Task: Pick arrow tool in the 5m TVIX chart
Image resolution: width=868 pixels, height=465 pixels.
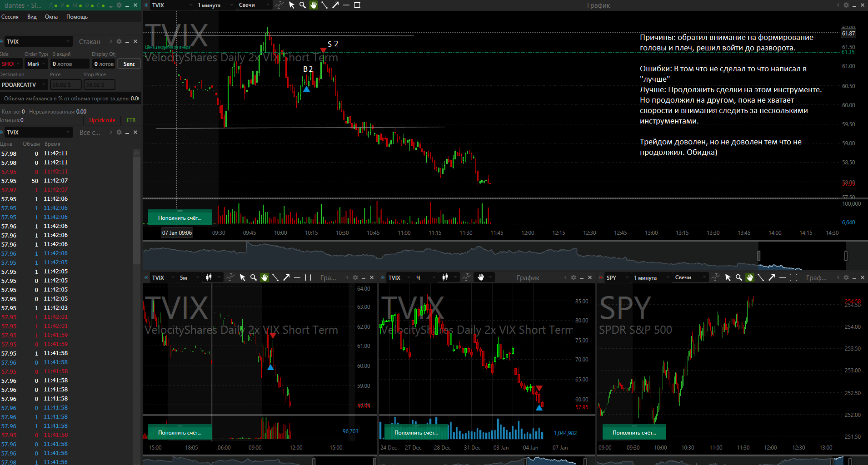Action: click(x=286, y=277)
